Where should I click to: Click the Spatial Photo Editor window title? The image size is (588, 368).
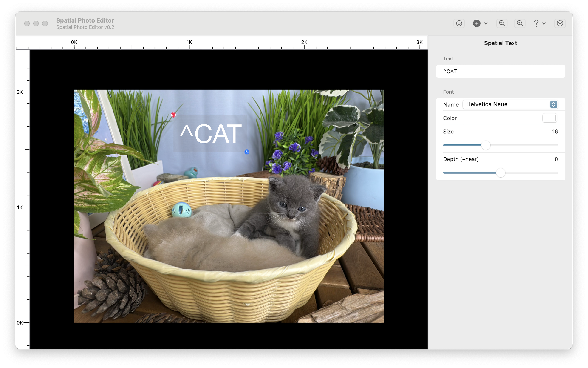click(85, 20)
